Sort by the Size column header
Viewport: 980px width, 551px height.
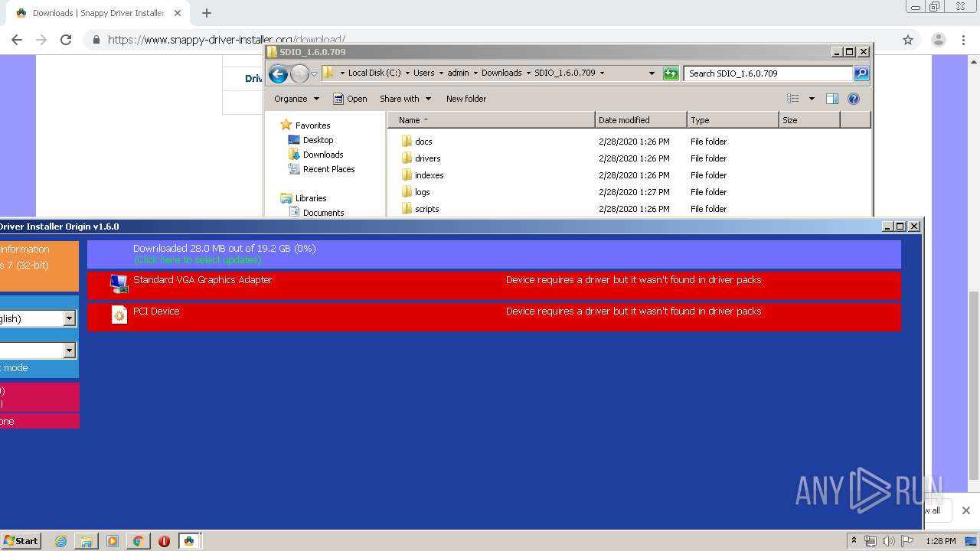point(809,120)
